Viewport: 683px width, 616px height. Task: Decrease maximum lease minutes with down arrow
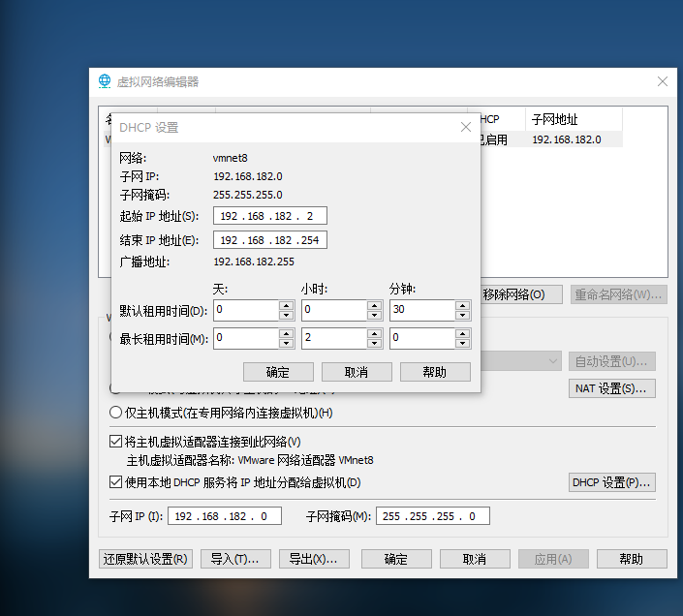coord(462,344)
